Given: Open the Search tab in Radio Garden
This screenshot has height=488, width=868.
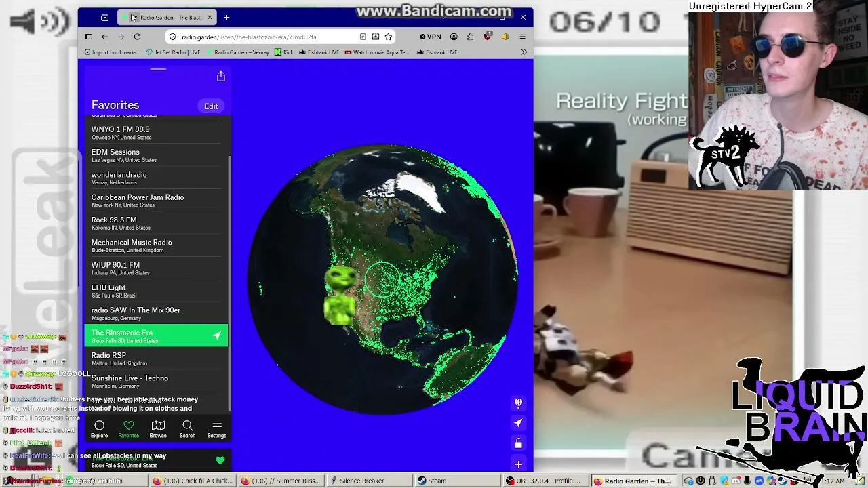Looking at the screenshot, I should [x=187, y=429].
